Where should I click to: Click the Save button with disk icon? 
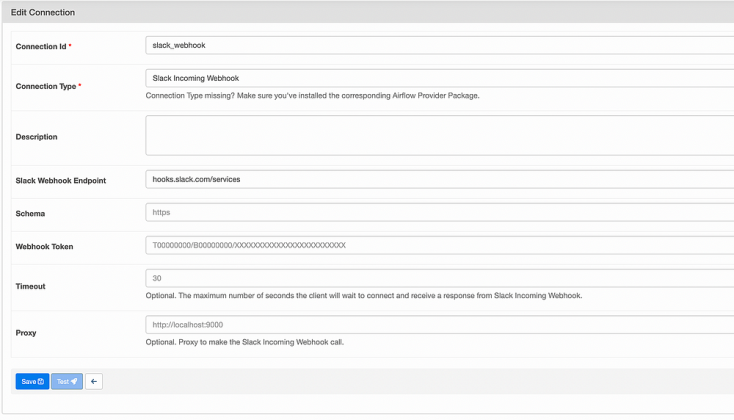[32, 381]
